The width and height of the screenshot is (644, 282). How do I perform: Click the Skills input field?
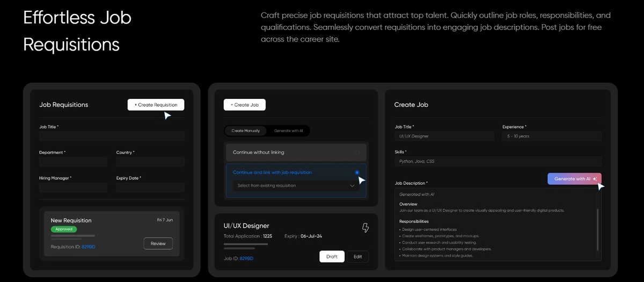point(498,161)
